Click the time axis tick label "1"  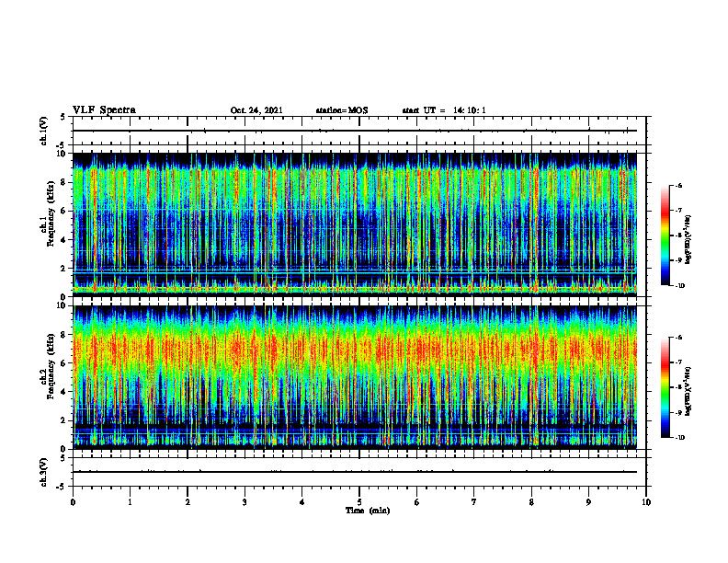[x=130, y=502]
